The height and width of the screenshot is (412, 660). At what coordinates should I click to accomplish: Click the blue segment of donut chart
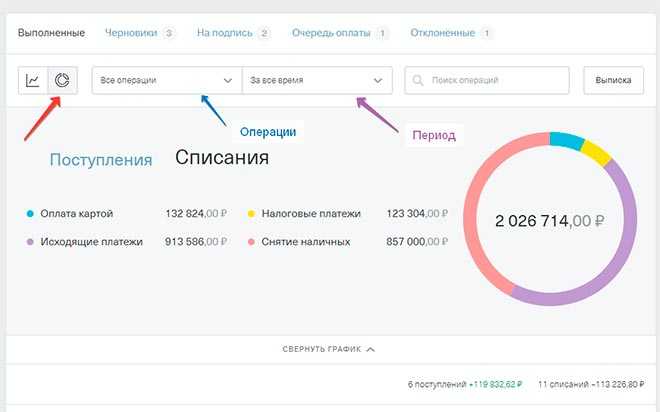pyautogui.click(x=566, y=141)
